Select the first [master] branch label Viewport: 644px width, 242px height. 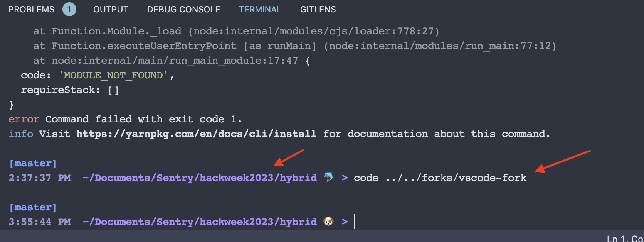33,163
